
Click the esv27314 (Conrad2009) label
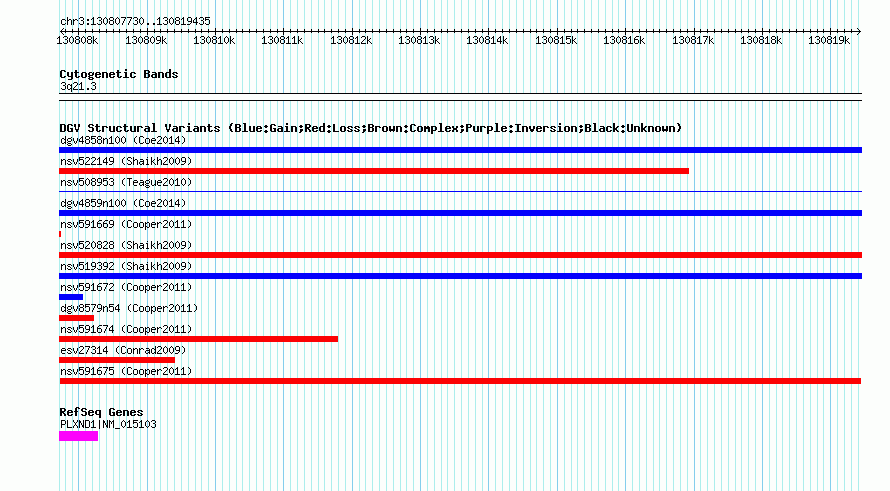(x=123, y=350)
